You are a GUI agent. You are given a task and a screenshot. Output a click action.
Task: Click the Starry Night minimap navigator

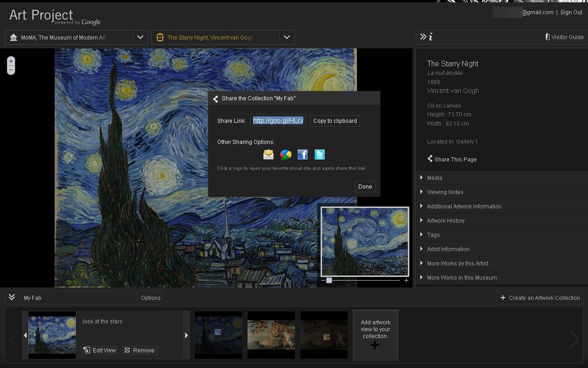(x=365, y=241)
